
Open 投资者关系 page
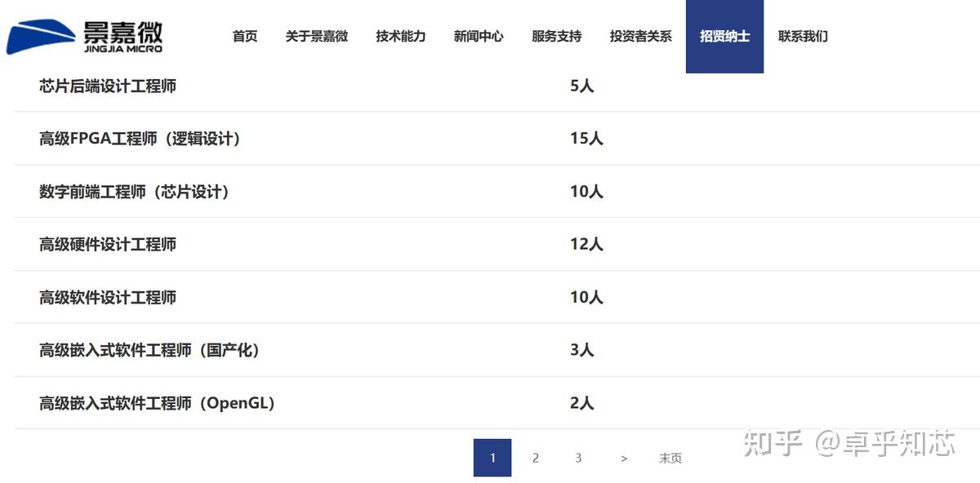point(641,37)
